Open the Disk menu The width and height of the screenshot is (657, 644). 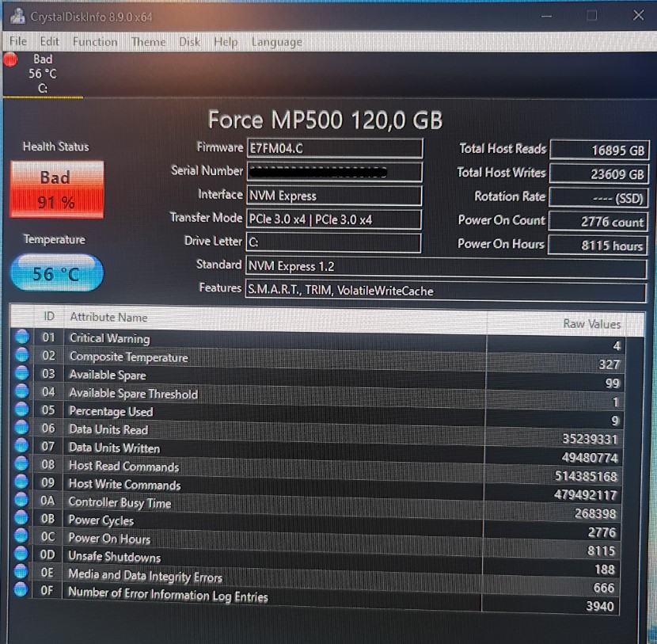(189, 42)
